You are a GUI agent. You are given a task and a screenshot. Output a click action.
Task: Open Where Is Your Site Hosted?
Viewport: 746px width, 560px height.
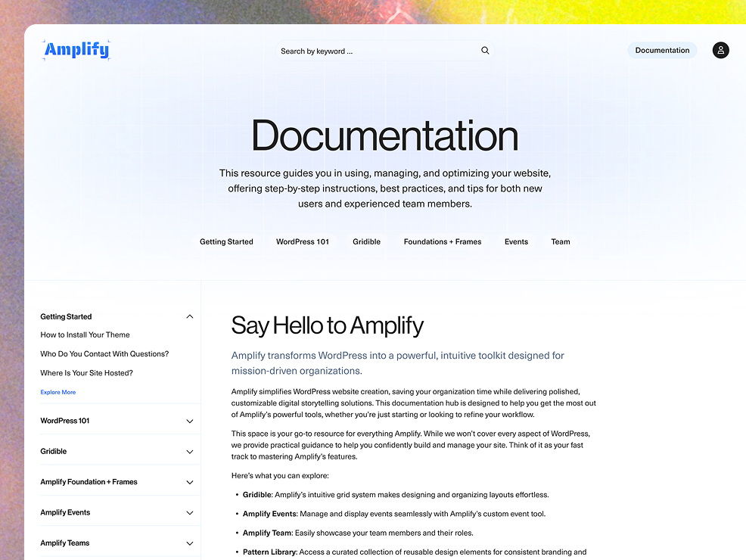[x=86, y=373]
